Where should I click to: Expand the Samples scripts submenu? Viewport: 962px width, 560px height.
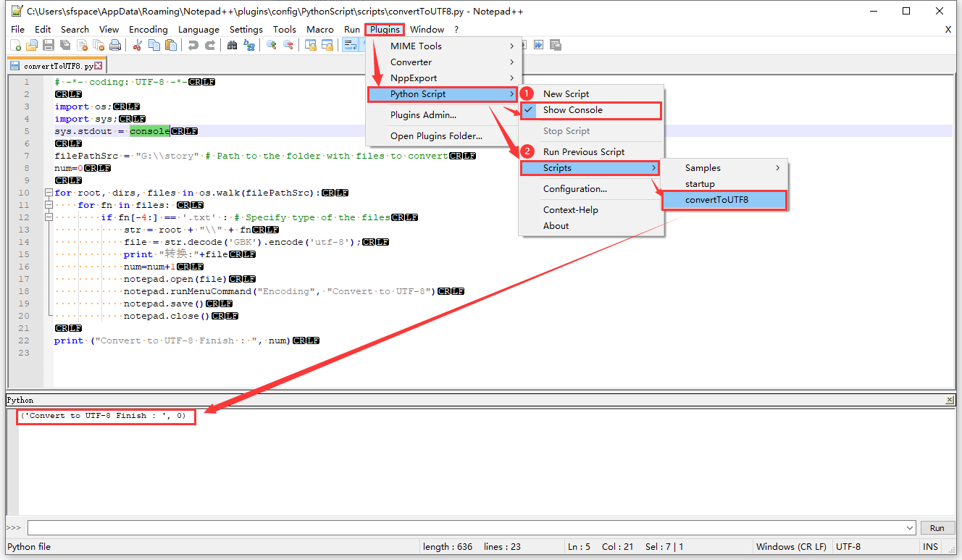[725, 167]
